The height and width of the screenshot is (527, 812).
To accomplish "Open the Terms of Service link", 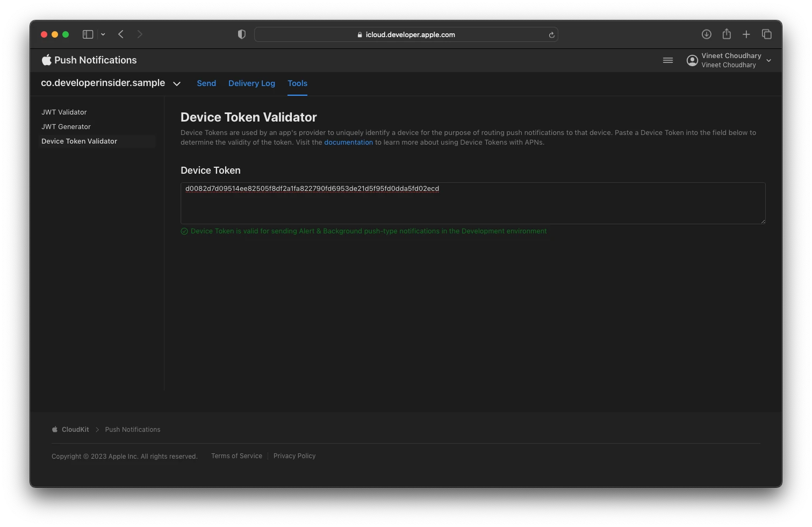I will tap(236, 456).
